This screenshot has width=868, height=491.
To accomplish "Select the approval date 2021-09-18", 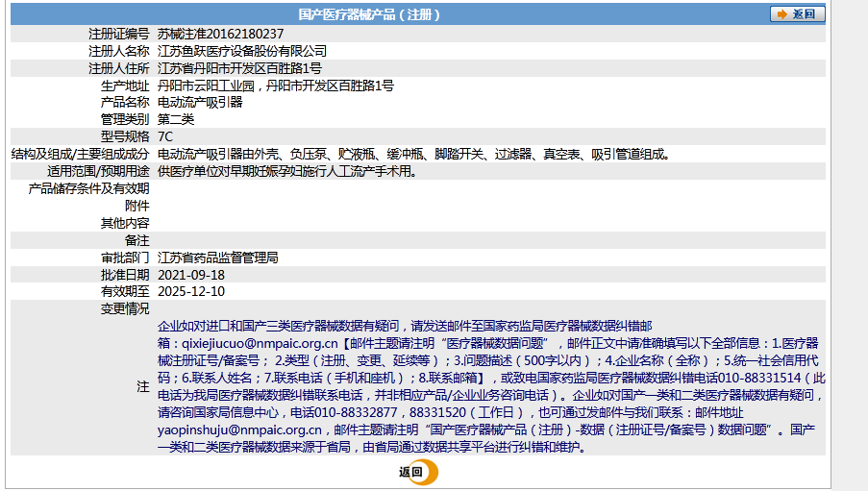I will coord(191,275).
